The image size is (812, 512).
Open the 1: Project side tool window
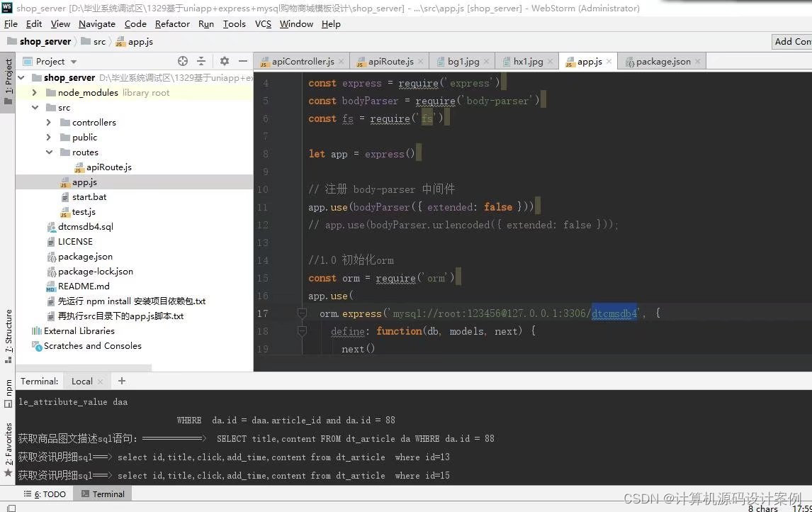coord(9,82)
